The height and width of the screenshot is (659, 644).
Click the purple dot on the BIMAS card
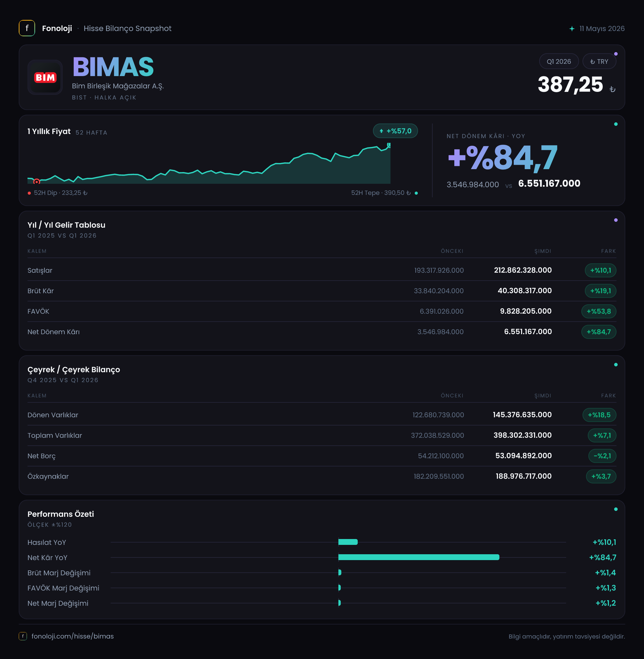click(616, 54)
